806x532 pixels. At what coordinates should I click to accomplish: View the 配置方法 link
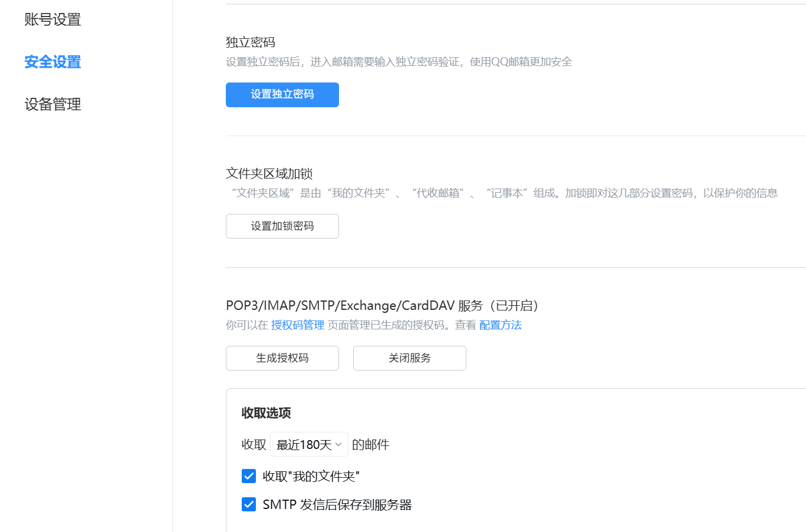coord(500,325)
